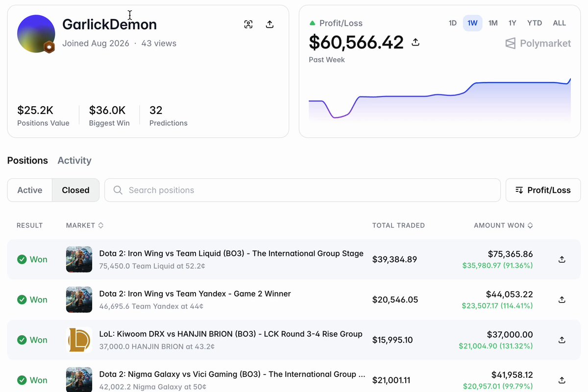Open the Nigma Galaxy vs Vici Gaming market
The image size is (588, 392).
tap(232, 374)
